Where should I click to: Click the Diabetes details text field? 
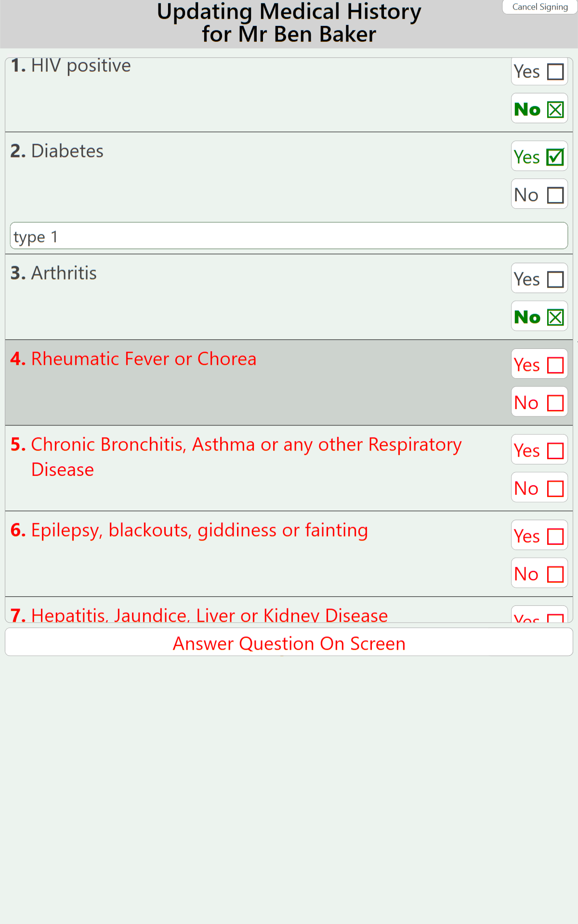click(289, 236)
